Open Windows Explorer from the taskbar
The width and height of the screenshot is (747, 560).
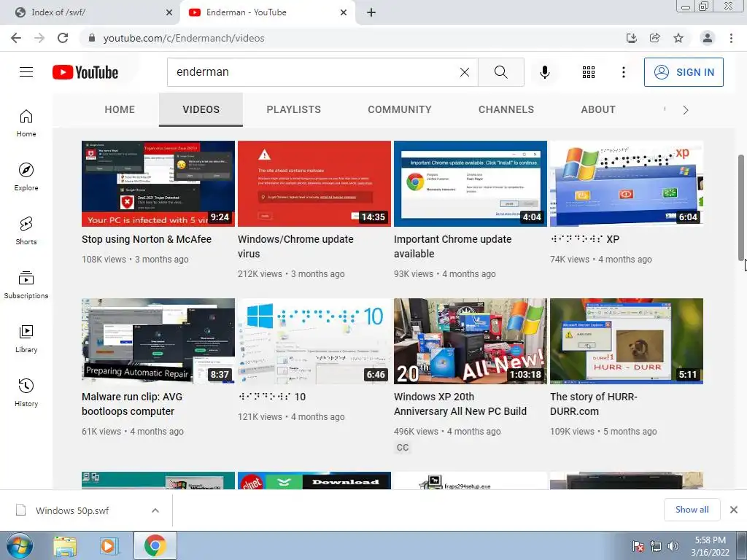(x=65, y=545)
